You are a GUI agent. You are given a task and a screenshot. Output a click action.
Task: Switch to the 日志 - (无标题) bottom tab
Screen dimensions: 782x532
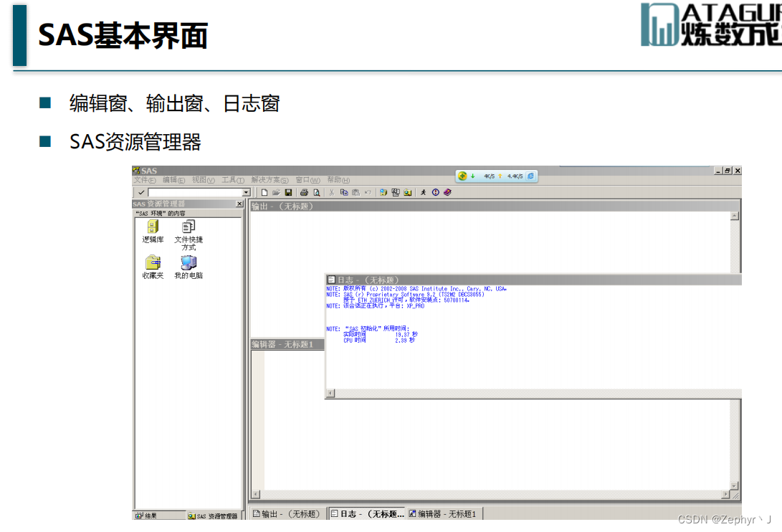pos(367,513)
